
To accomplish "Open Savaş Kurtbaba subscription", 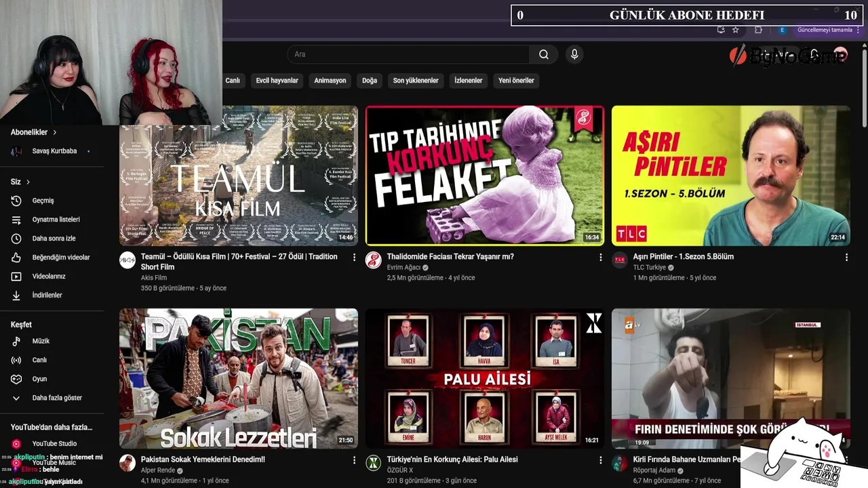I will (52, 151).
